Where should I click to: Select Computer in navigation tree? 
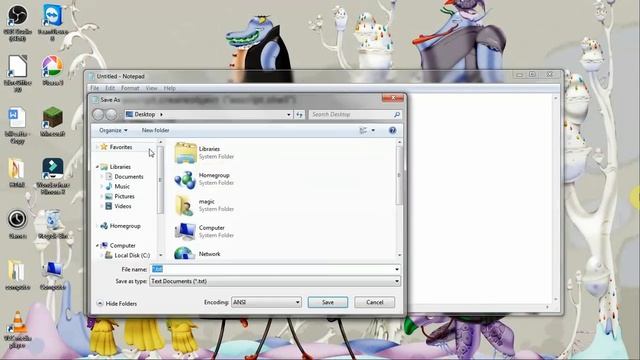click(x=122, y=245)
